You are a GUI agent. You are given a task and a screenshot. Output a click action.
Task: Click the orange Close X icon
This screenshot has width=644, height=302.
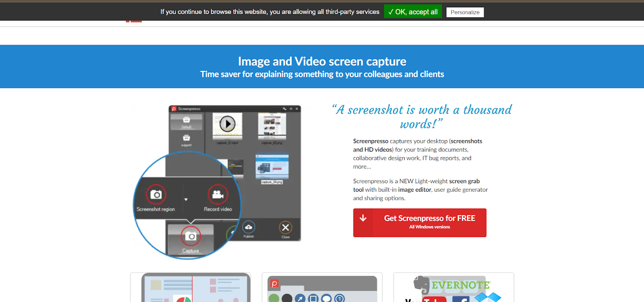point(285,228)
